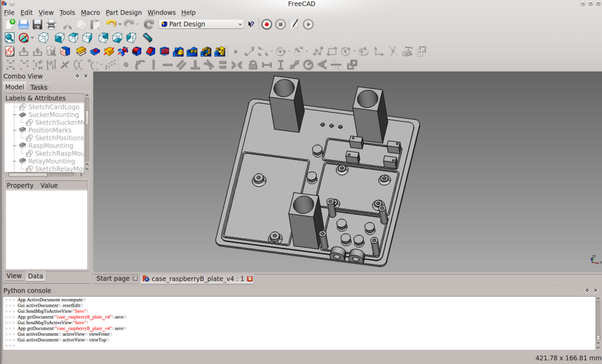Image resolution: width=602 pixels, height=364 pixels.
Task: Close the case_raspberryB_plate_v4 document tab
Action: click(x=250, y=279)
